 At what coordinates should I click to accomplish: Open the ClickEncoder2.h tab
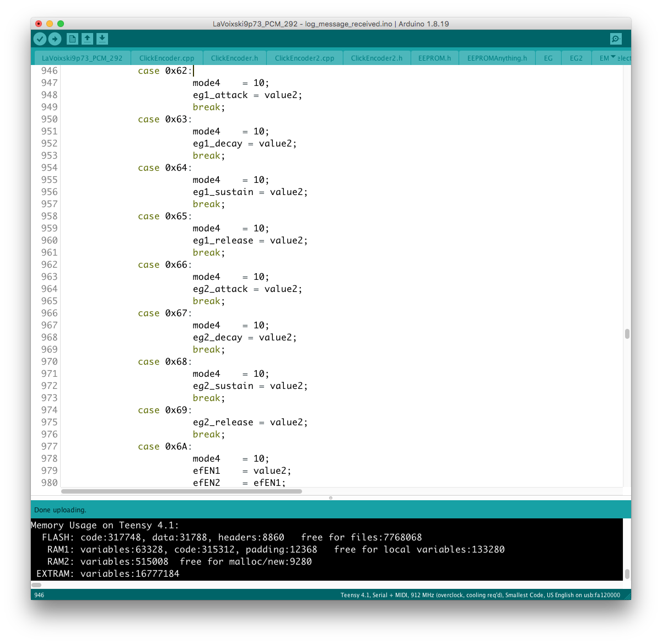click(376, 58)
